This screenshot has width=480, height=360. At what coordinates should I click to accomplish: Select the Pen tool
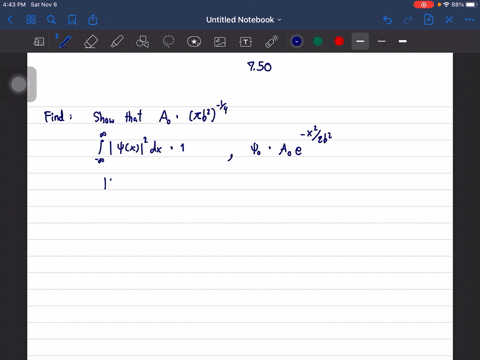pos(64,42)
